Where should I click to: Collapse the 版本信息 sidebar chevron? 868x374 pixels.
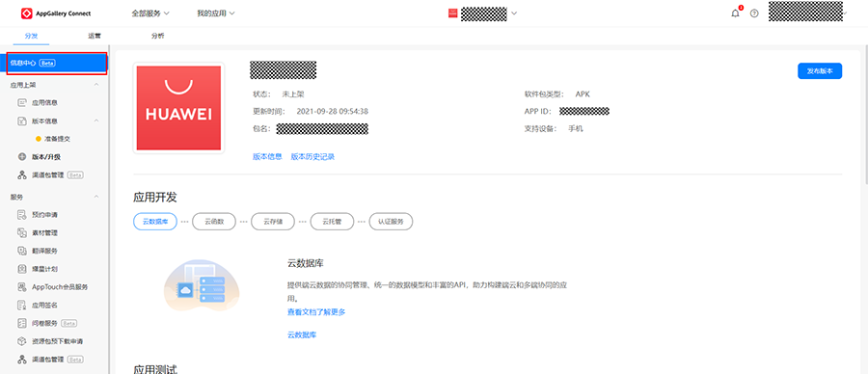click(x=96, y=120)
